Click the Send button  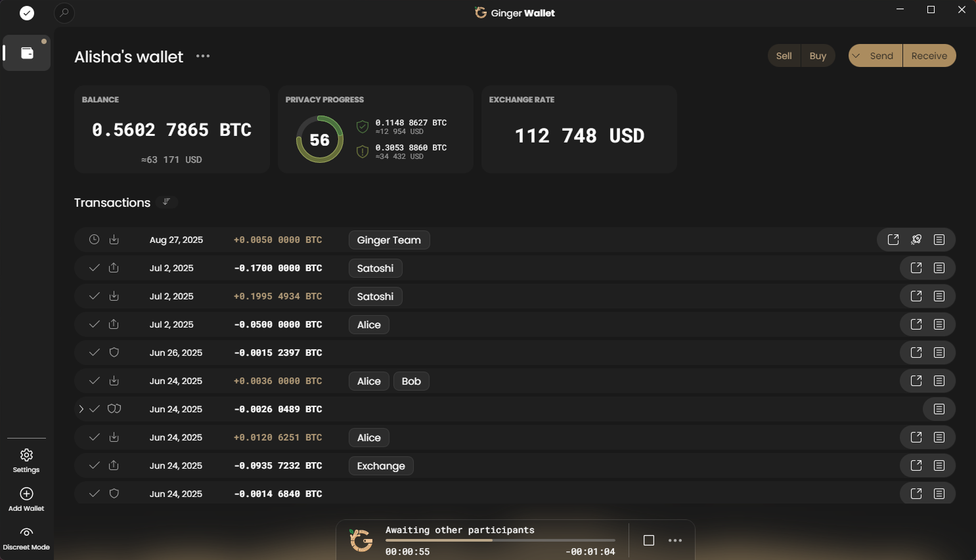click(881, 56)
